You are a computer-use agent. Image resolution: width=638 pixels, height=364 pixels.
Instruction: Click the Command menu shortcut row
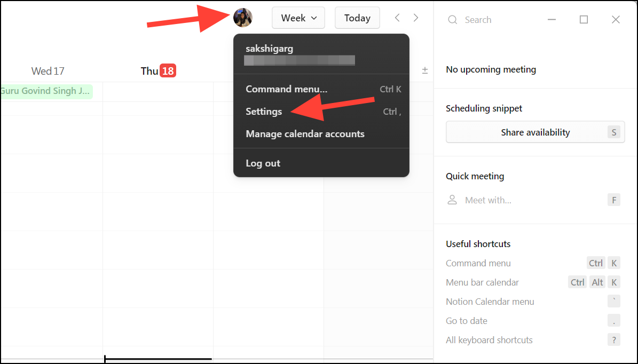[533, 263]
